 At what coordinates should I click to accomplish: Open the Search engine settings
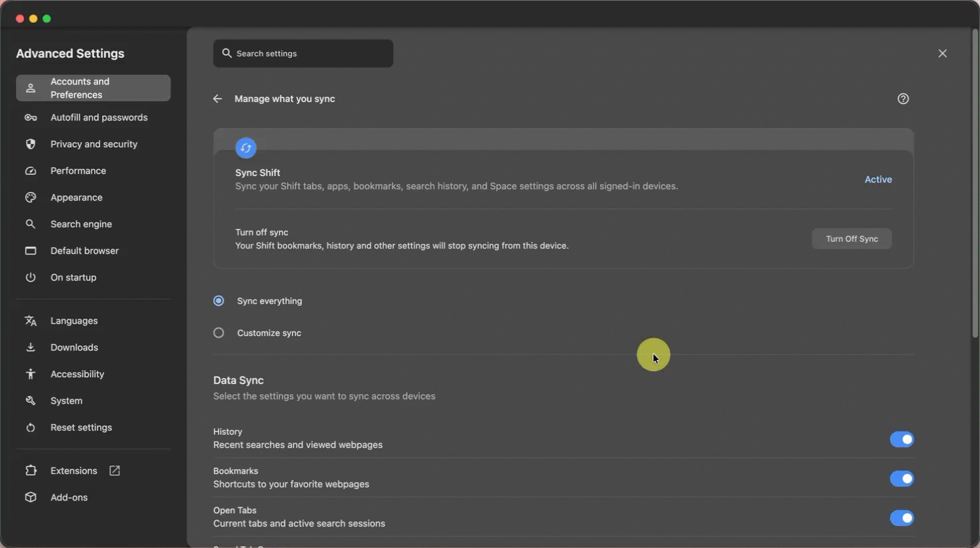(x=93, y=224)
